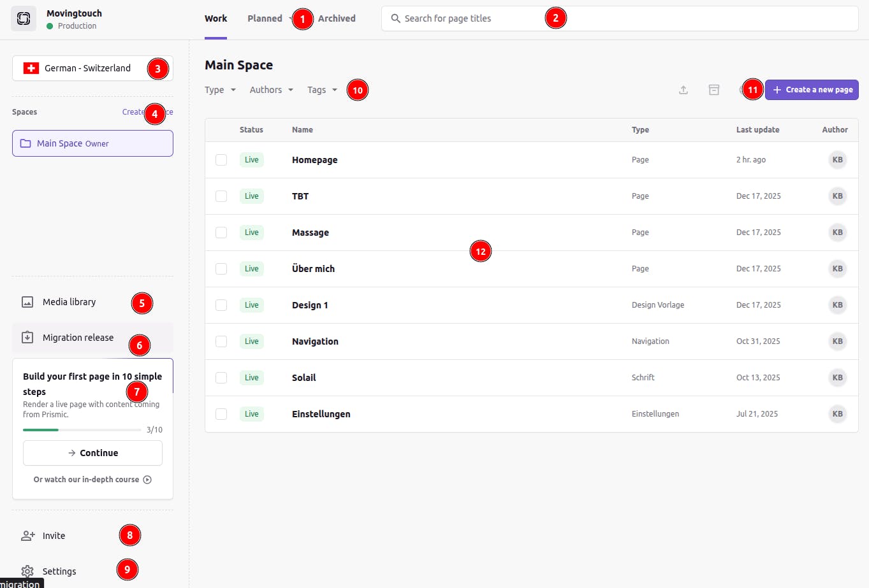Click the Oct 31, 2025 date

pyautogui.click(x=758, y=341)
